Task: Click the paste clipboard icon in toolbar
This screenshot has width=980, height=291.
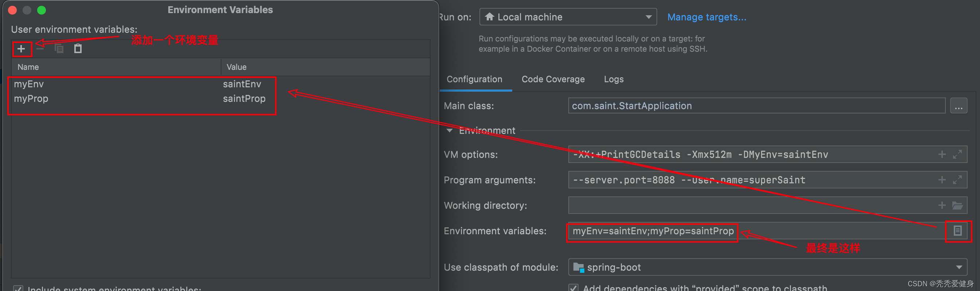Action: pos(78,49)
